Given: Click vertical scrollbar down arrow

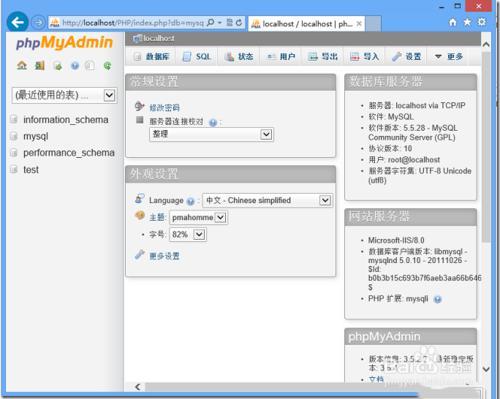Looking at the screenshot, I should 486,369.
